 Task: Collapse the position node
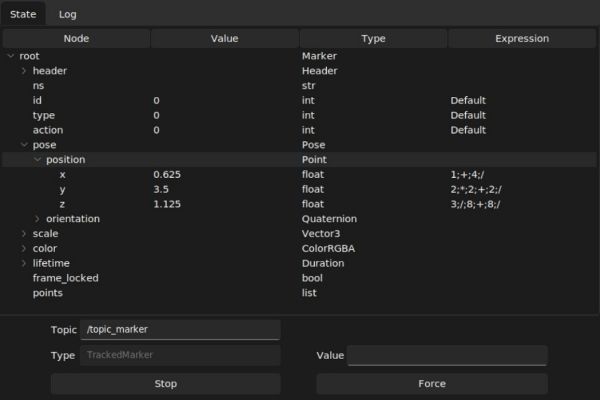click(37, 160)
